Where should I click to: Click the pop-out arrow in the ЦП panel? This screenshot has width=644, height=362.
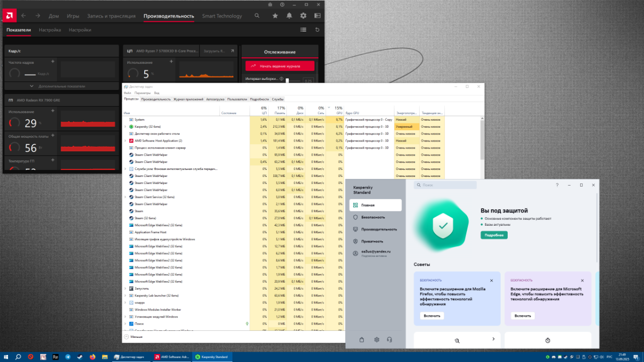tap(232, 51)
